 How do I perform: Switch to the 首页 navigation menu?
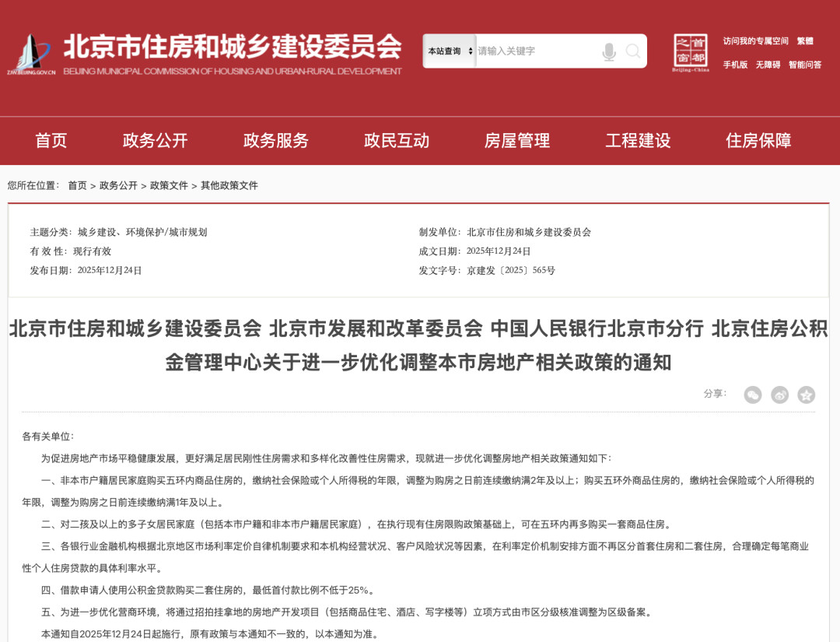(x=51, y=141)
